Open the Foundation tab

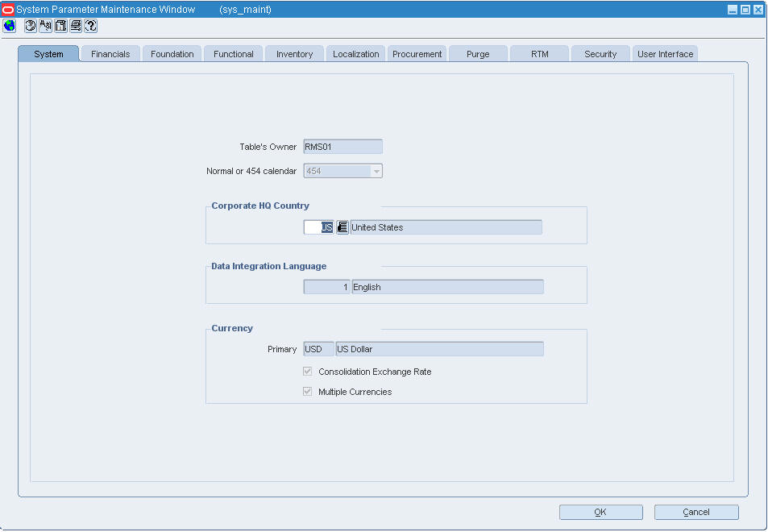[x=172, y=54]
